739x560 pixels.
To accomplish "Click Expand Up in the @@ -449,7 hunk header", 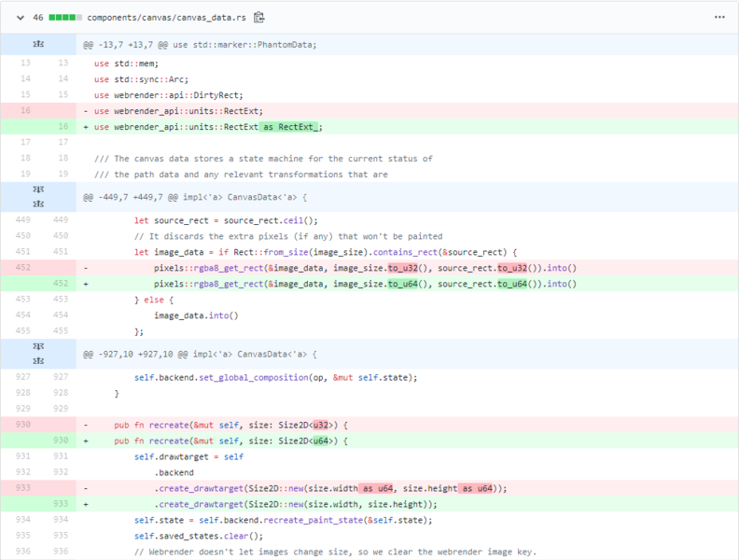I will pos(38,204).
